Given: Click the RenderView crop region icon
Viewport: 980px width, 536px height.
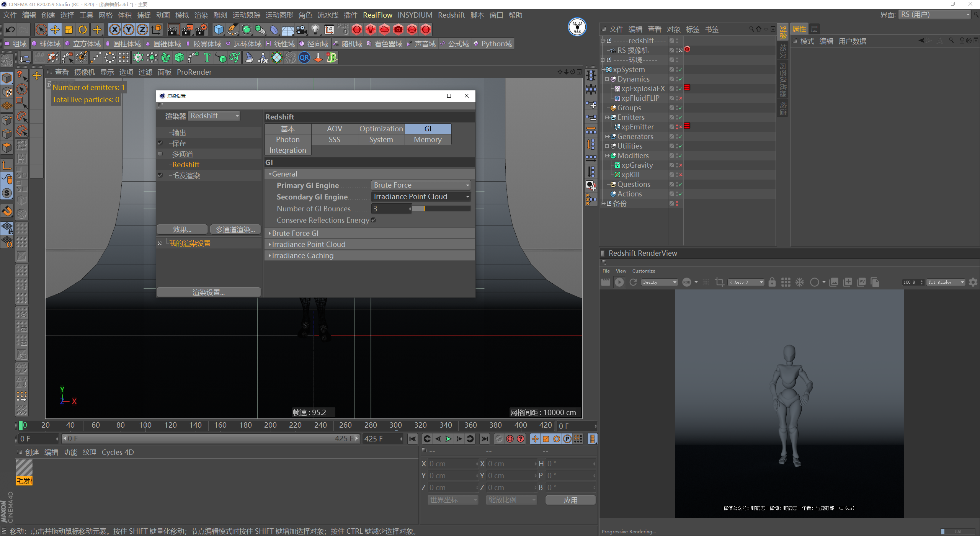Looking at the screenshot, I should [x=719, y=282].
